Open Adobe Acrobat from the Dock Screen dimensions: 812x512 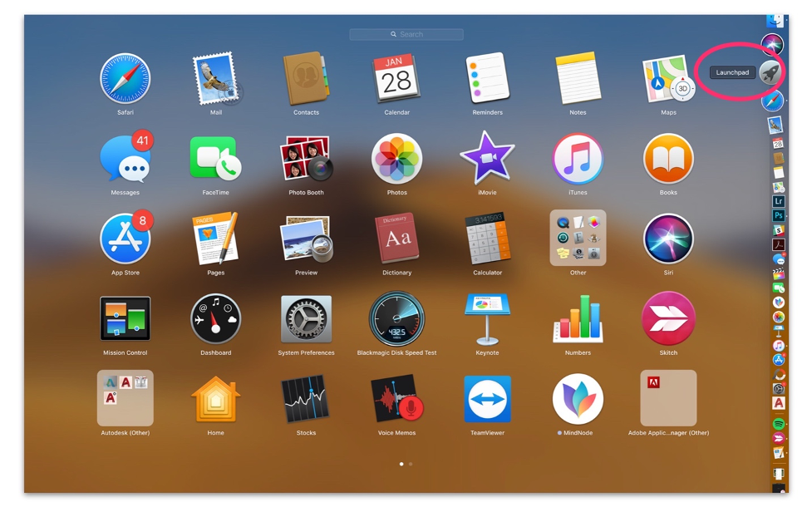click(778, 245)
